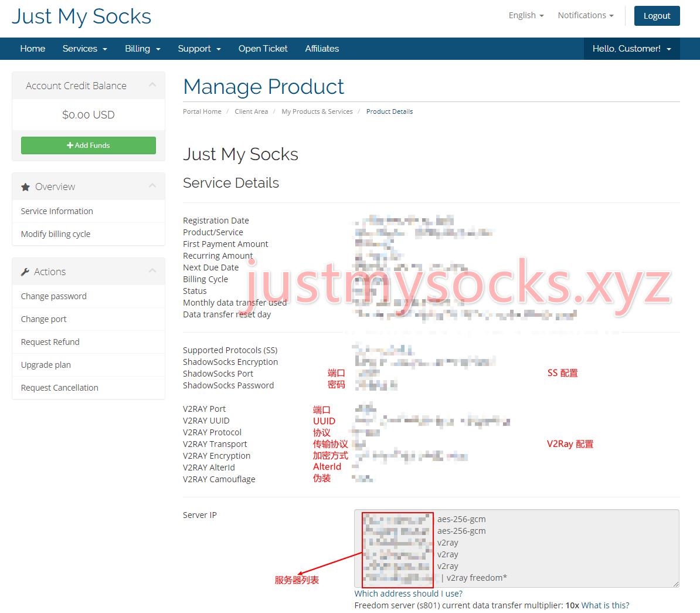The image size is (700, 613).
Task: Click the Service Details heading
Action: (x=231, y=183)
